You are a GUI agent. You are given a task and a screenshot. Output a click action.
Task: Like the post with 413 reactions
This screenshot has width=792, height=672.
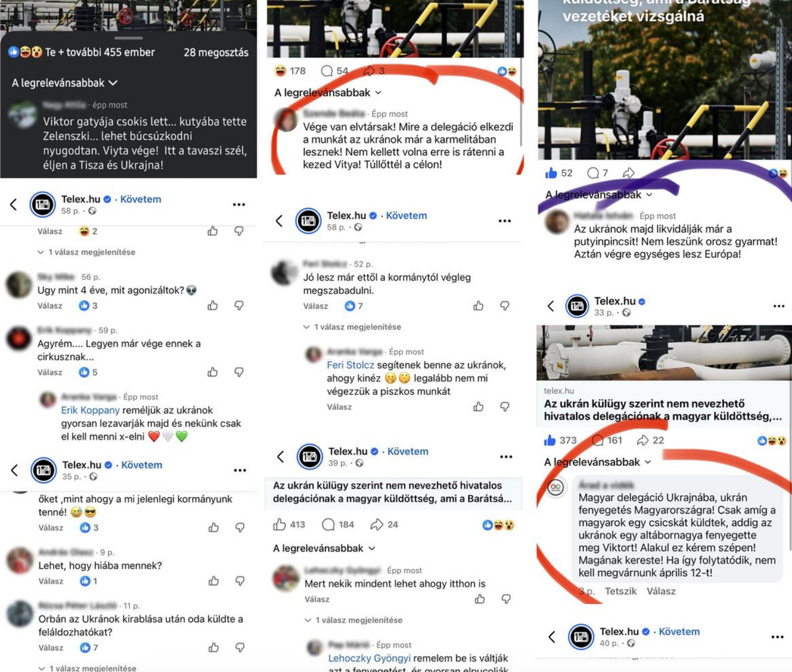(280, 525)
